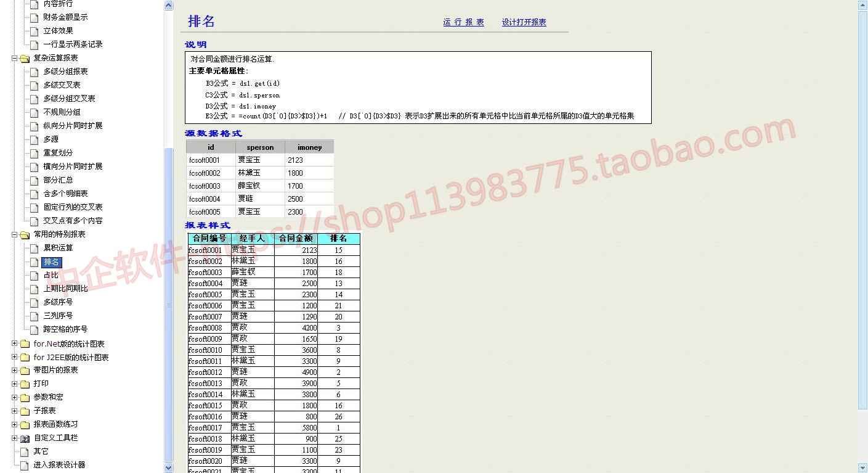Image resolution: width=868 pixels, height=473 pixels.
Task: Open the 含多个明细表 tree entry
Action: click(65, 194)
